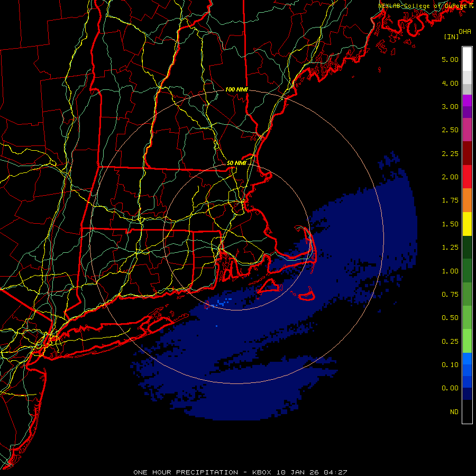Image resolution: width=476 pixels, height=476 pixels.
Task: Click the ND no-data legend label
Action: [454, 412]
